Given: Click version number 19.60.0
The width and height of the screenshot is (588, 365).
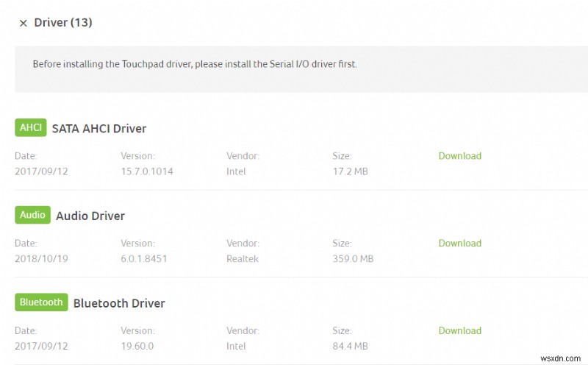Looking at the screenshot, I should click(x=137, y=347).
